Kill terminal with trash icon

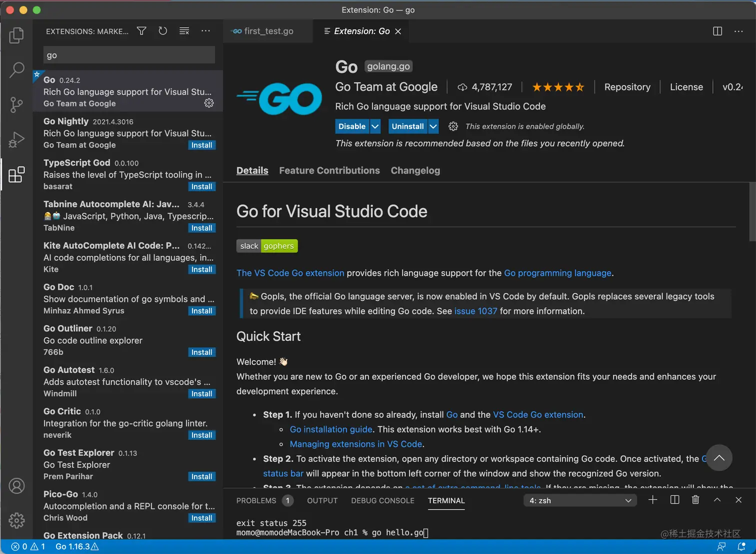pos(695,499)
